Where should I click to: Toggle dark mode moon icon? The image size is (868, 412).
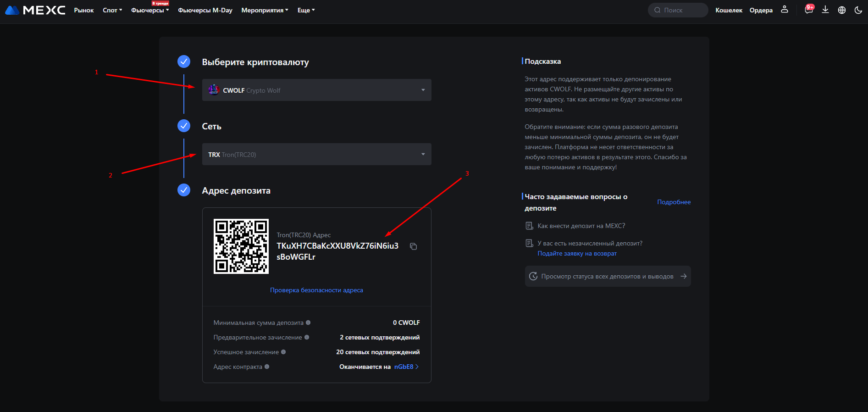pyautogui.click(x=858, y=10)
